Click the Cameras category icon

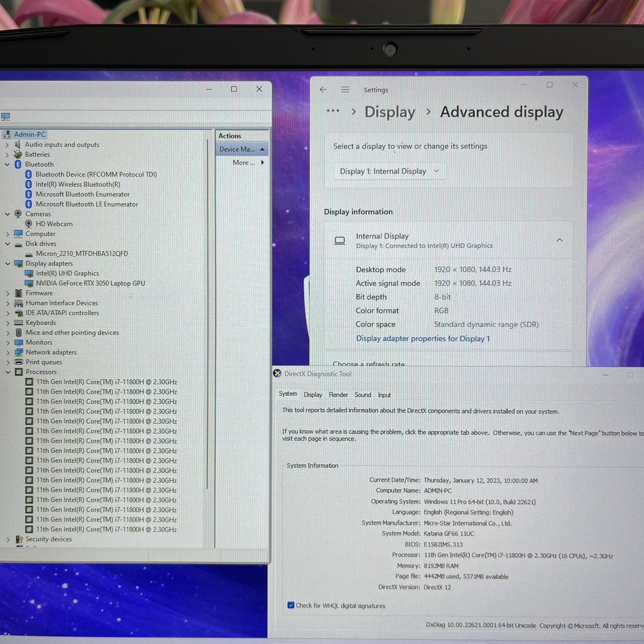(x=18, y=214)
